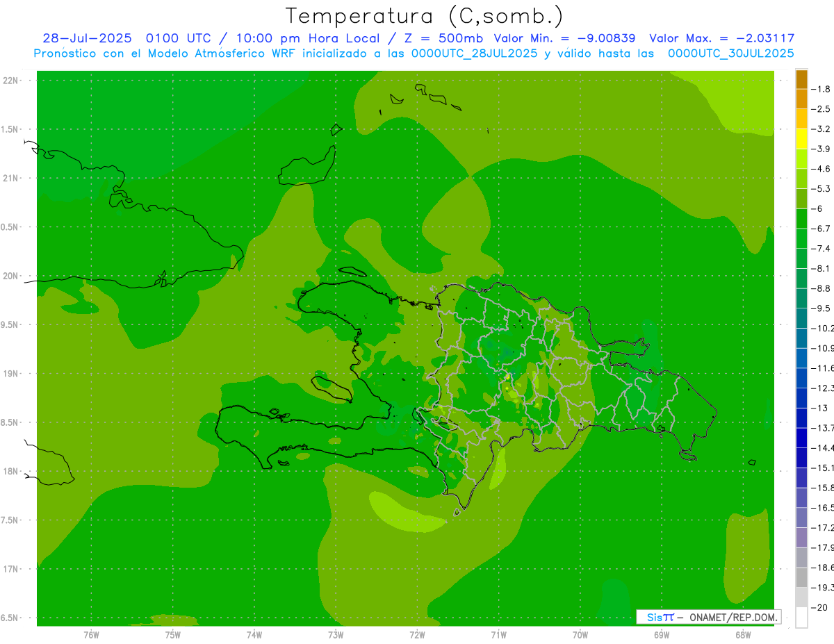This screenshot has width=834, height=644.
Task: Click the '69W' longitude label
Action: pyautogui.click(x=662, y=635)
